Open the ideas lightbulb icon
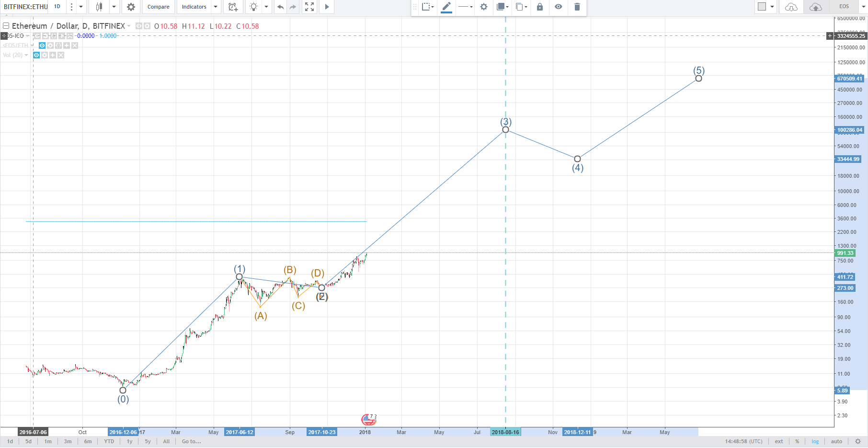Screen dimensions: 868x448 [253, 7]
